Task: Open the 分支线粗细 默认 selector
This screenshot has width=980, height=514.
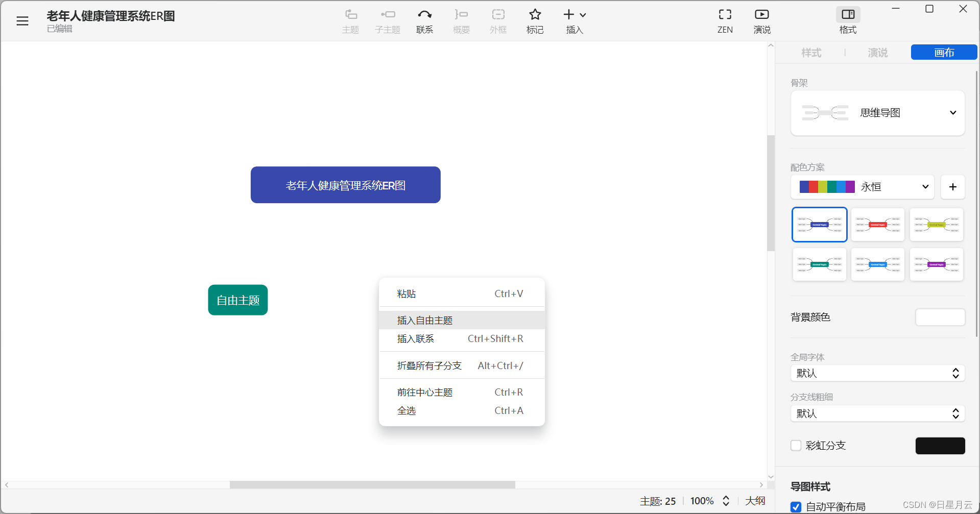Action: pos(877,413)
